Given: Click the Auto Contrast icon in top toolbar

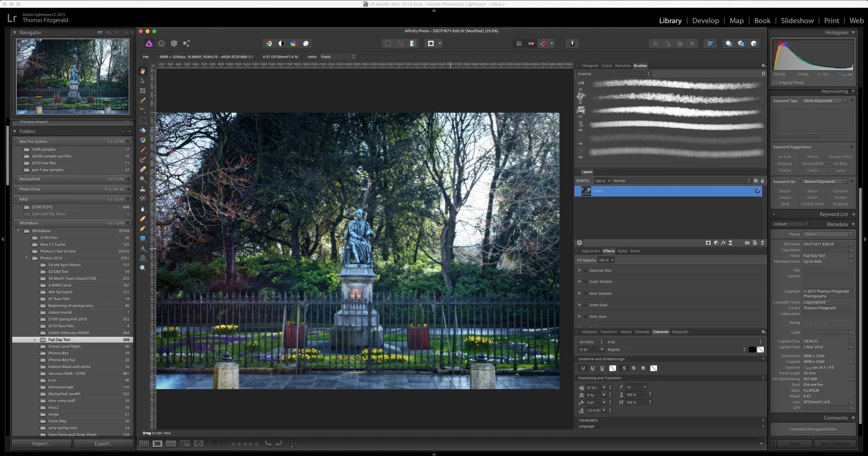Looking at the screenshot, I should click(281, 43).
